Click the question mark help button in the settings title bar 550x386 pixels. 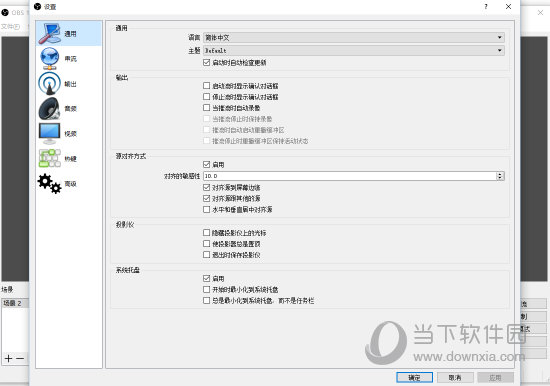coord(486,6)
